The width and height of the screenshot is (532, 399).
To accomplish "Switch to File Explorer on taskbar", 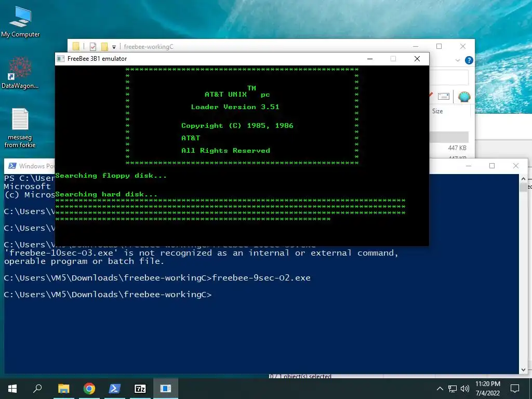I will [x=63, y=389].
